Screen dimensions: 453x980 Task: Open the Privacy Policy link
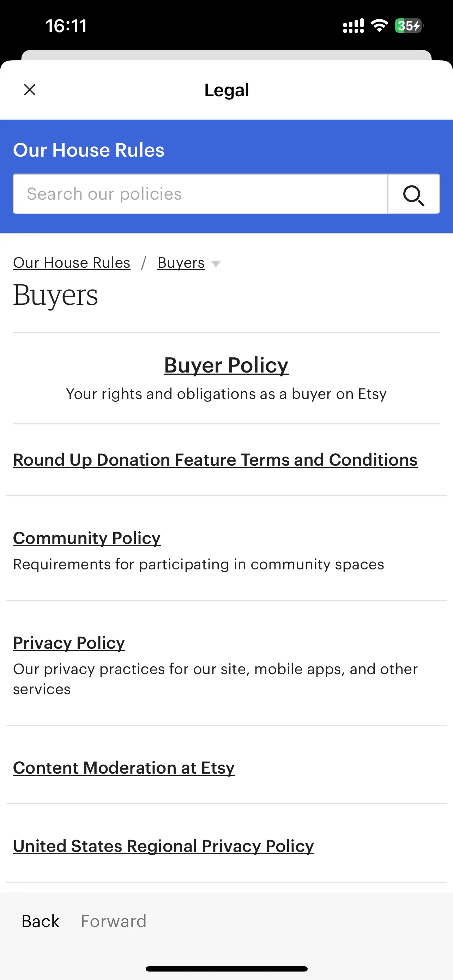[x=69, y=643]
